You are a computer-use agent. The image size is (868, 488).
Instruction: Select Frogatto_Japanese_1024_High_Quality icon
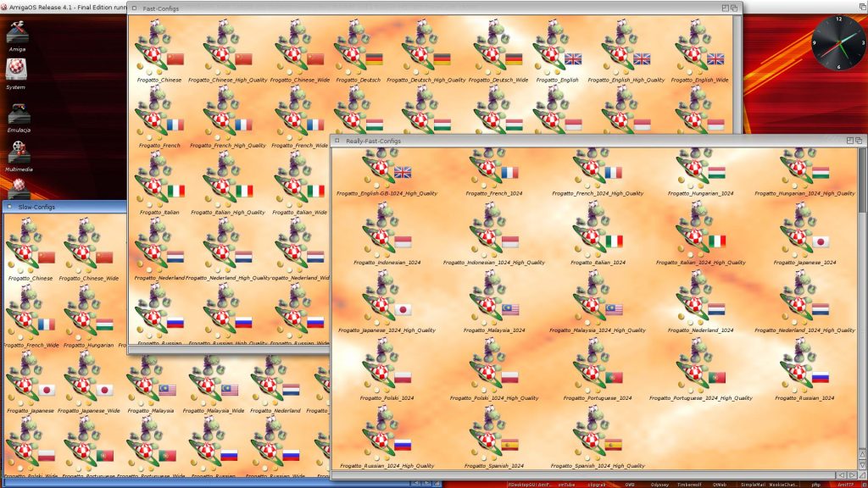coord(387,302)
